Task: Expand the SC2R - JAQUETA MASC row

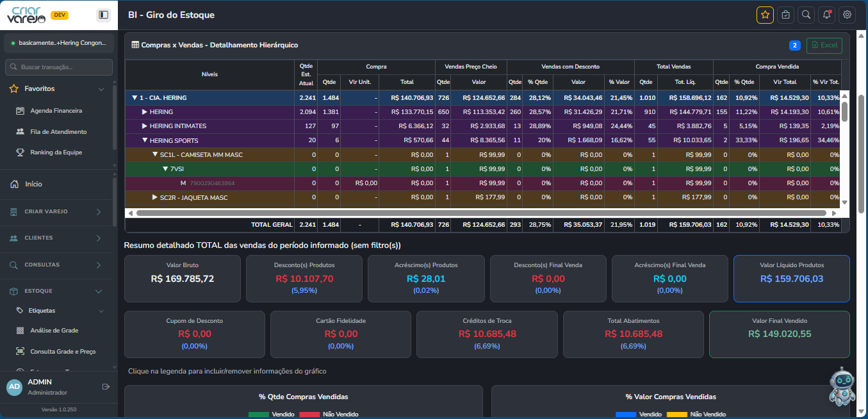Action: click(155, 197)
